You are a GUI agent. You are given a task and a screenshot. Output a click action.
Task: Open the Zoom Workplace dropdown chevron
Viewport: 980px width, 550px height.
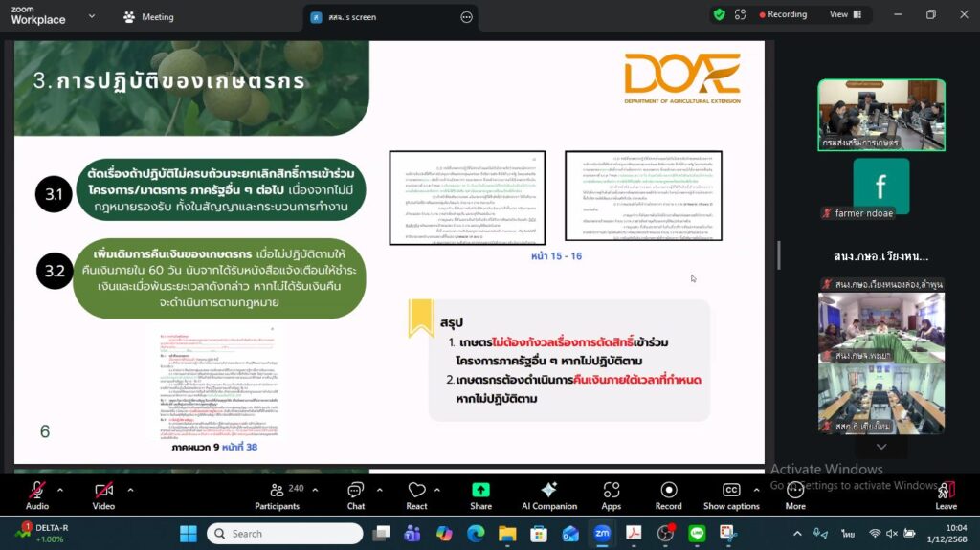92,16
